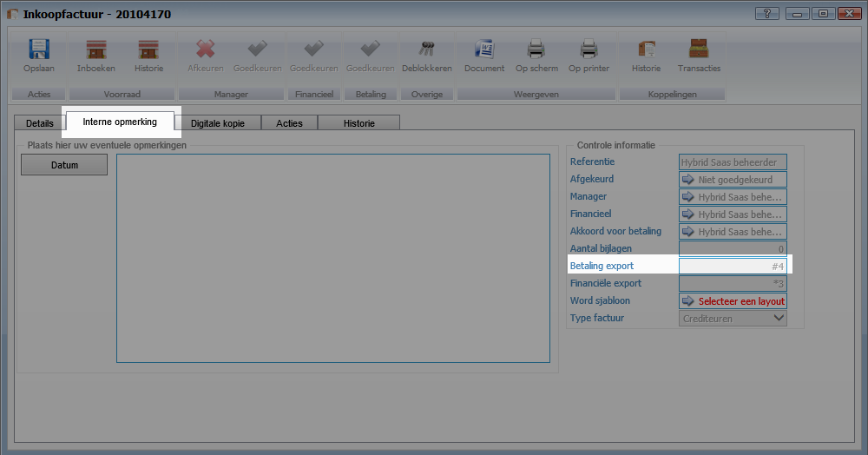This screenshot has width=868, height=455.
Task: Open Historie in the Koppelingen group
Action: click(x=646, y=50)
